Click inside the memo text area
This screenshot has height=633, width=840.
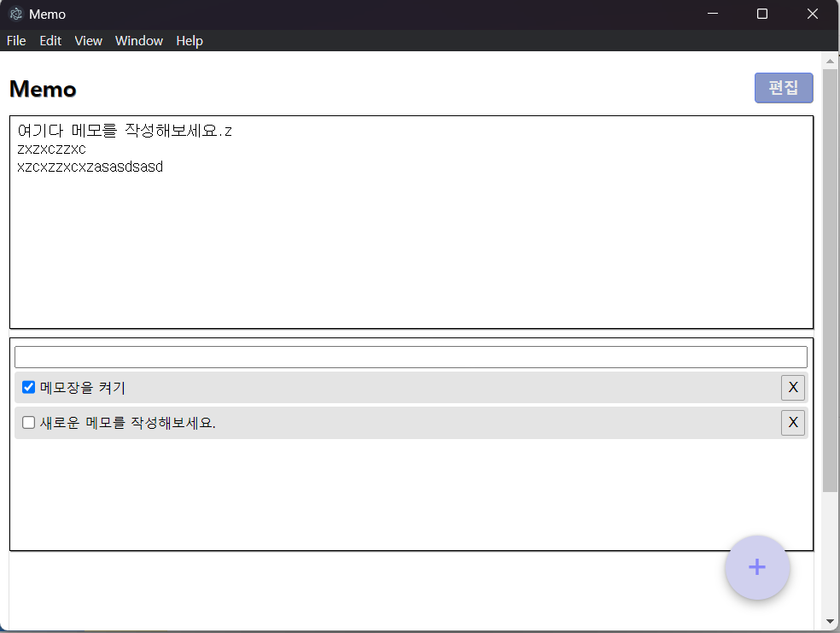tap(411, 222)
